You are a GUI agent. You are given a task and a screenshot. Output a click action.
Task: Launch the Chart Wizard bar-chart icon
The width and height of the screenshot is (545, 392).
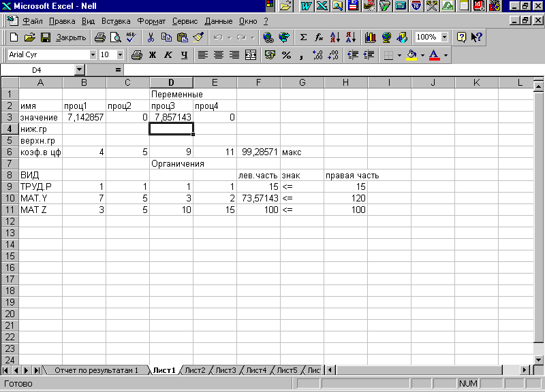tap(370, 37)
